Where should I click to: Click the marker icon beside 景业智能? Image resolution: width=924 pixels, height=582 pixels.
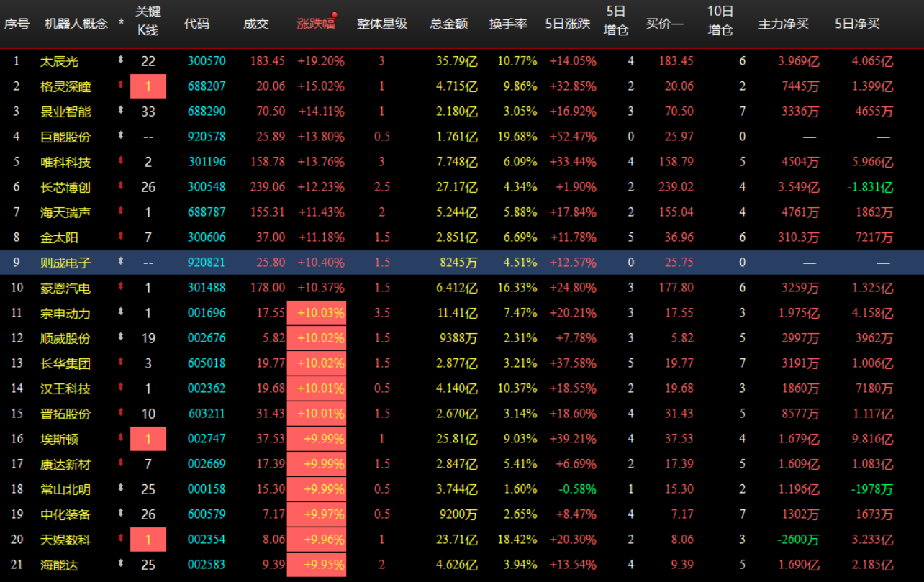coord(121,112)
